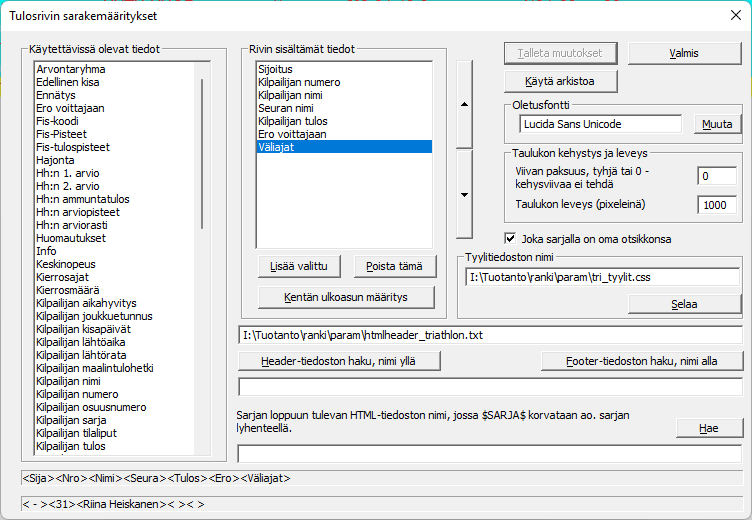Click the Viivan paksuus input field
Screen dimensions: 752x520
pyautogui.click(x=716, y=176)
